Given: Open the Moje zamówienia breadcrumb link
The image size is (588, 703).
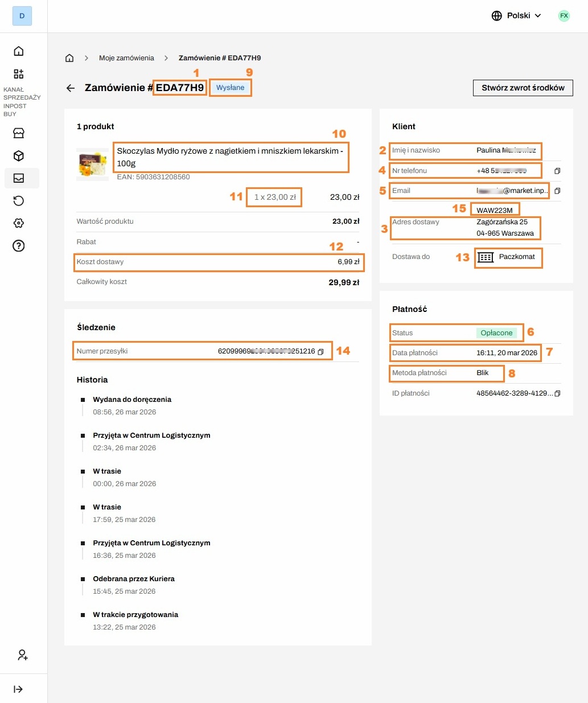Looking at the screenshot, I should (126, 58).
